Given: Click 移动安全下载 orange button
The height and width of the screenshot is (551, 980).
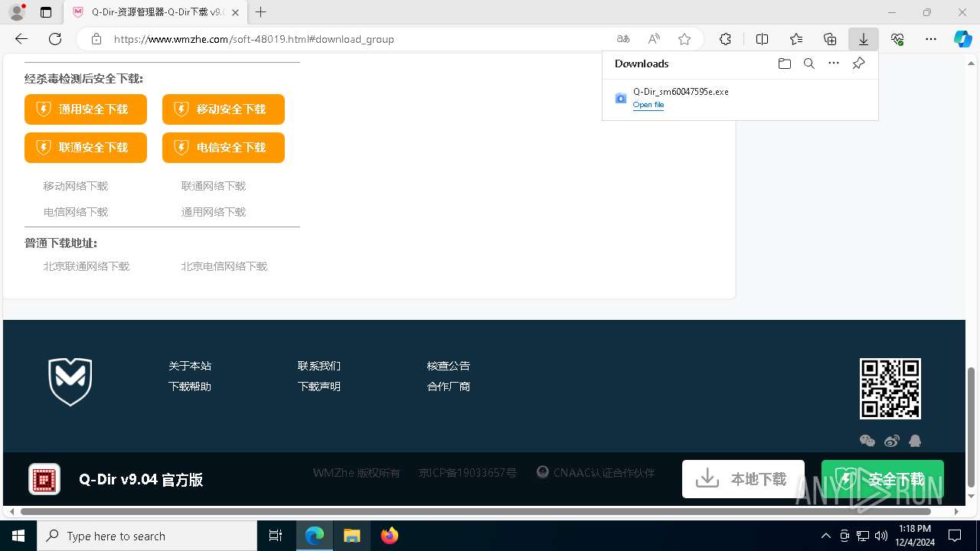Looking at the screenshot, I should click(x=224, y=109).
